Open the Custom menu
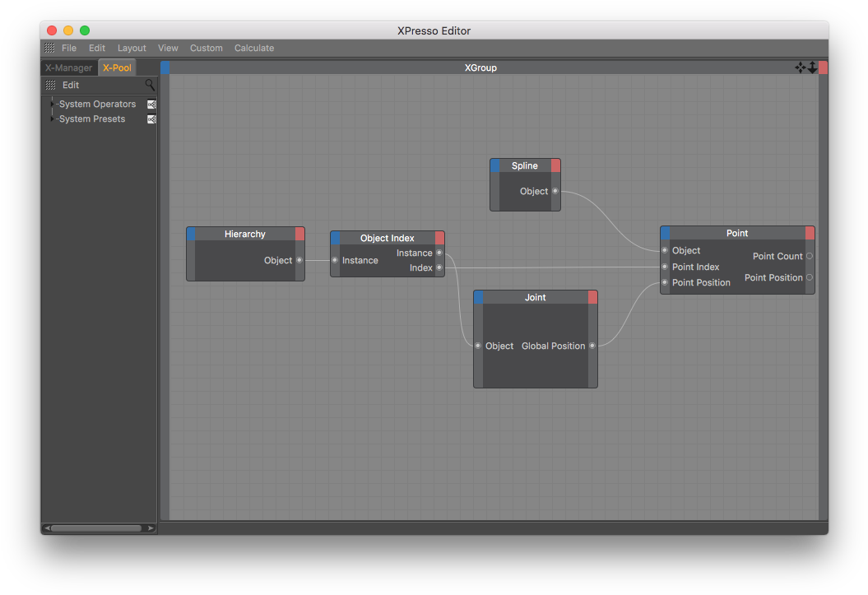The width and height of the screenshot is (868, 595). (206, 49)
